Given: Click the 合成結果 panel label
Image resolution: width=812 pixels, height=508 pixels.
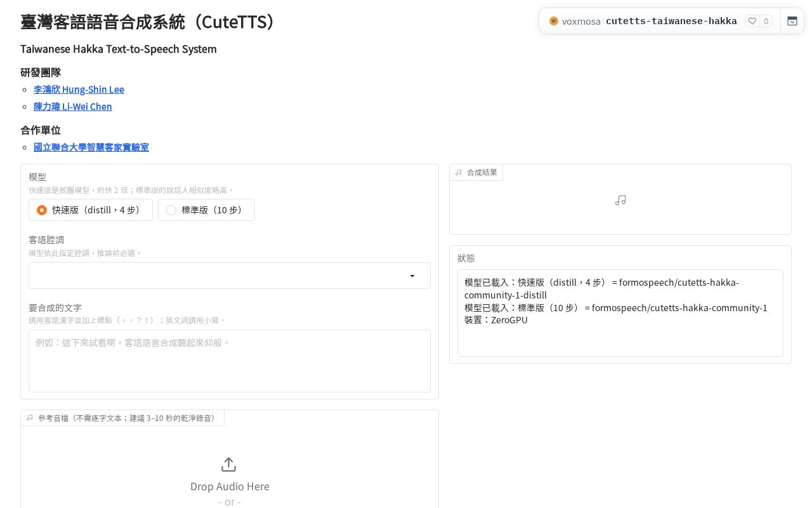Looking at the screenshot, I should (476, 172).
